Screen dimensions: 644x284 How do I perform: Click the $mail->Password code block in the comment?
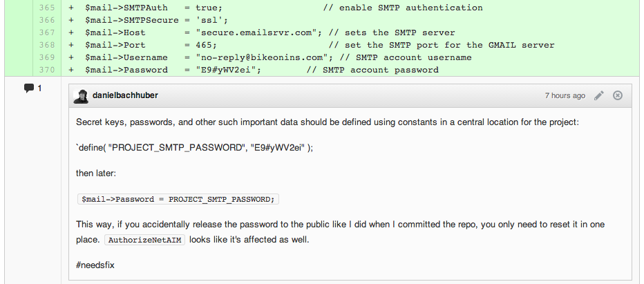(x=178, y=199)
